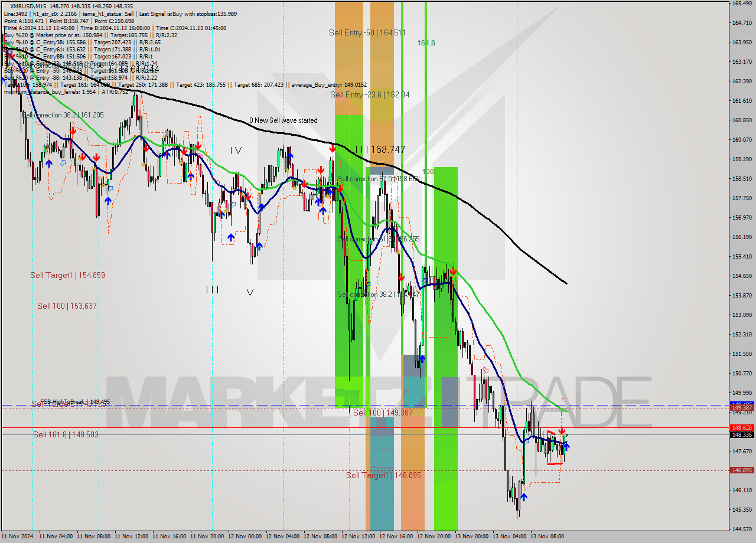Click the 'C_Entry38: 155.586' row
The image size is (756, 543).
[82, 42]
